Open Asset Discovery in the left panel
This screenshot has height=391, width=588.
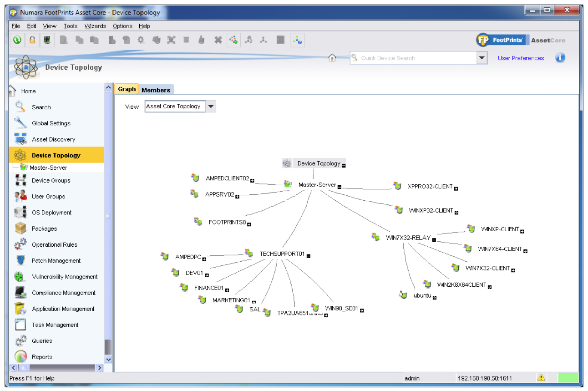[53, 139]
